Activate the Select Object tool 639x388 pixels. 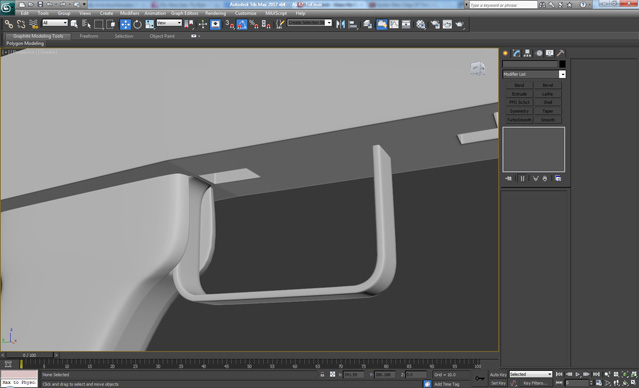click(x=74, y=24)
